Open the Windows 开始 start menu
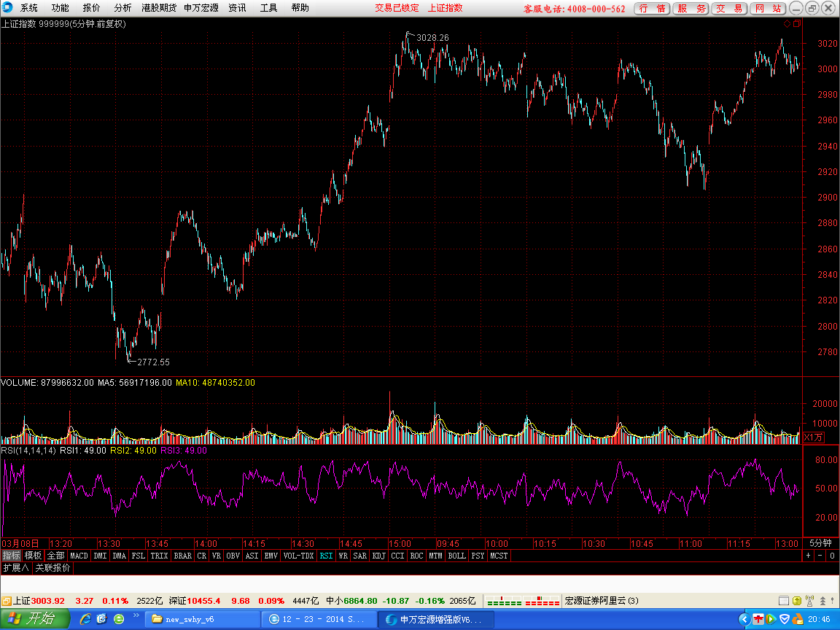 click(x=35, y=619)
